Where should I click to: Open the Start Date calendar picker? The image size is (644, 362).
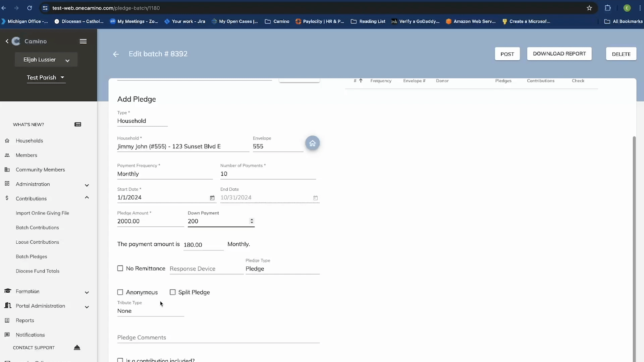coord(212,198)
